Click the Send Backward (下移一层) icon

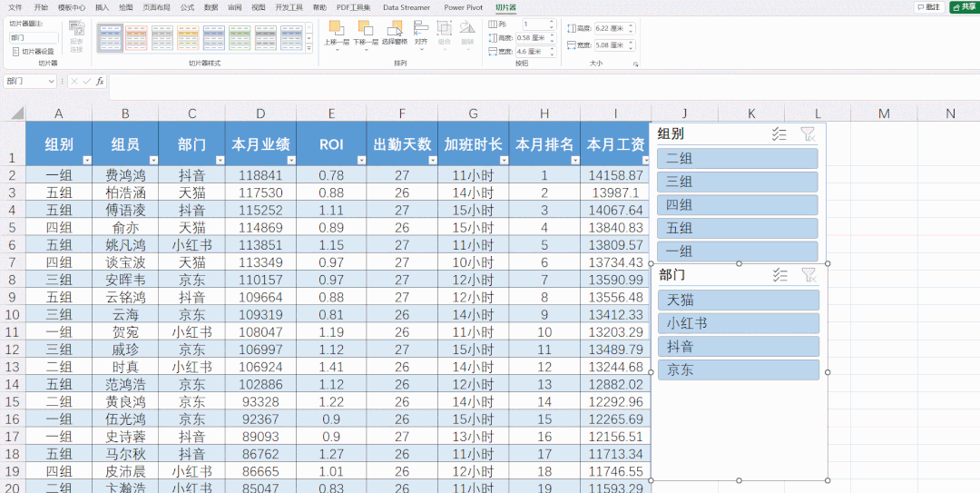(x=365, y=28)
